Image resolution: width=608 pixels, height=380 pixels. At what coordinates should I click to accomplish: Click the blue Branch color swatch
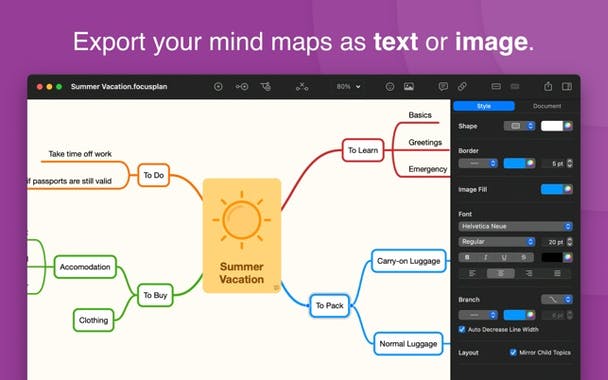pos(514,315)
